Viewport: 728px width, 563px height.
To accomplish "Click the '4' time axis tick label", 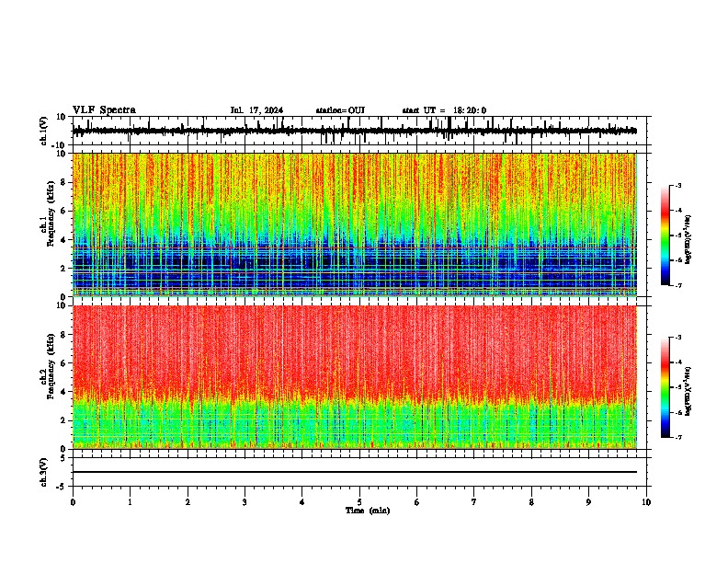I will pyautogui.click(x=302, y=502).
